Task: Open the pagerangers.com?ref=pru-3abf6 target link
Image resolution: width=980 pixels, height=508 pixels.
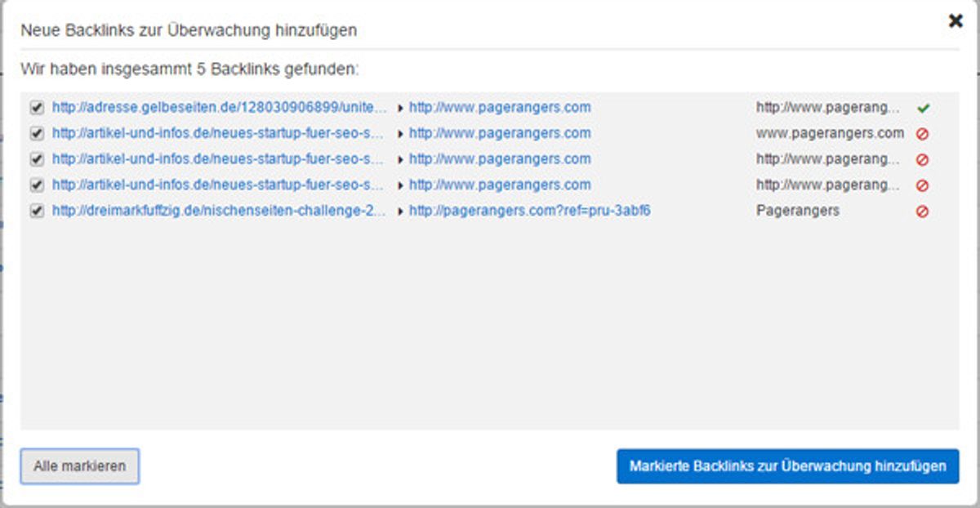Action: (x=530, y=211)
